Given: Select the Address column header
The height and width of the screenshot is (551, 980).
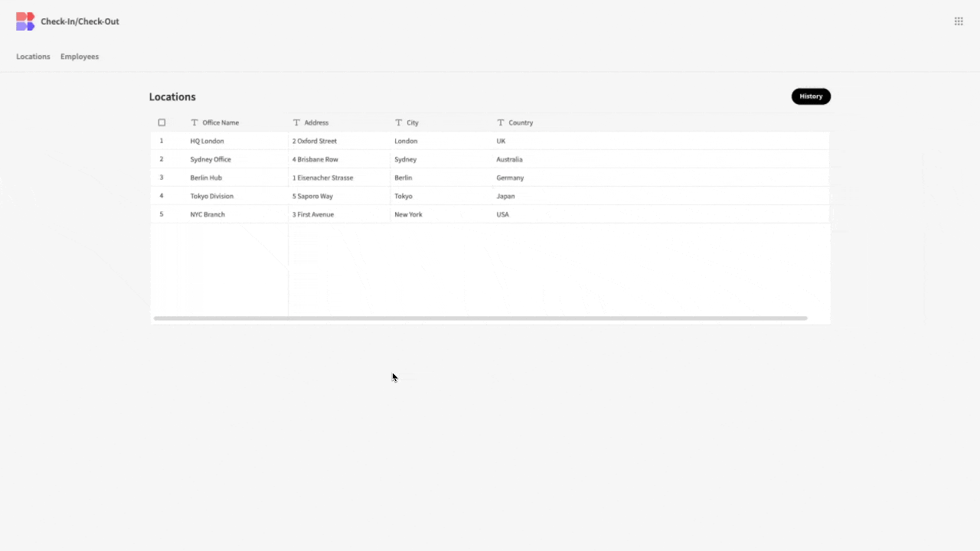Looking at the screenshot, I should tap(339, 122).
